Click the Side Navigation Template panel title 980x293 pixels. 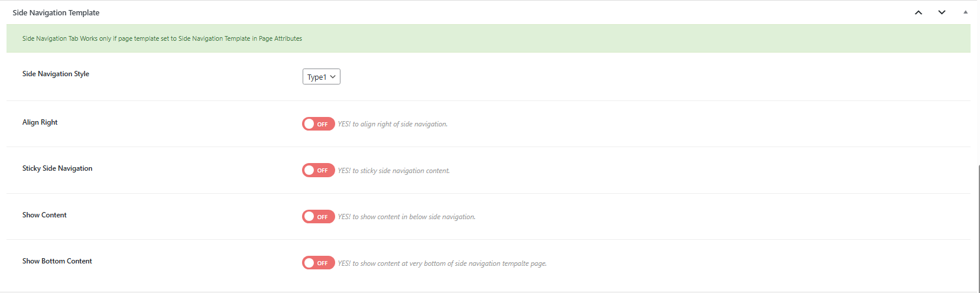point(56,12)
